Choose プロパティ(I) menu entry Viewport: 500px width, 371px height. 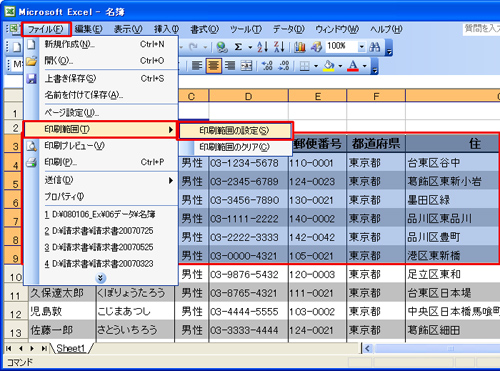pyautogui.click(x=101, y=197)
